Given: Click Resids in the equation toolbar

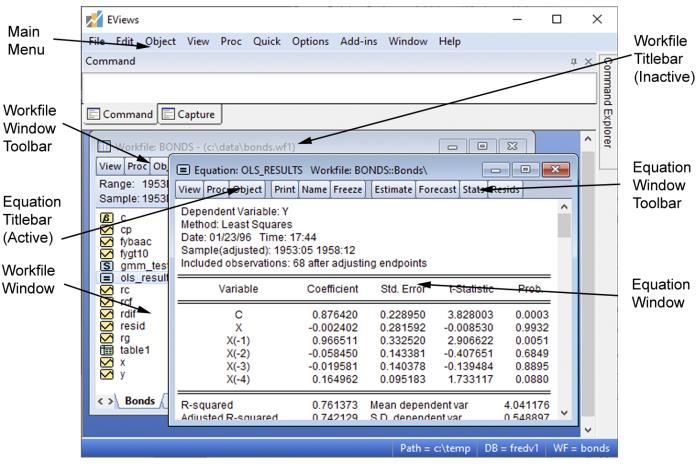Looking at the screenshot, I should tap(505, 190).
